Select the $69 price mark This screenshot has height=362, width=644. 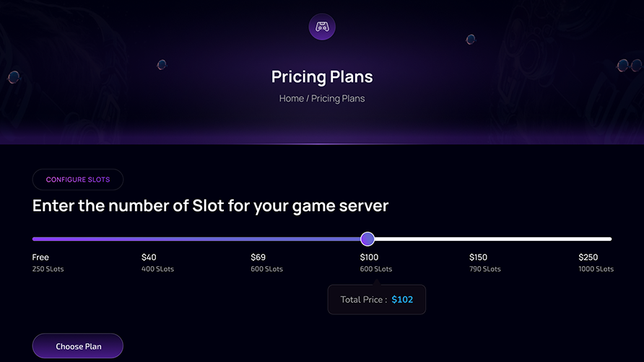tap(258, 257)
